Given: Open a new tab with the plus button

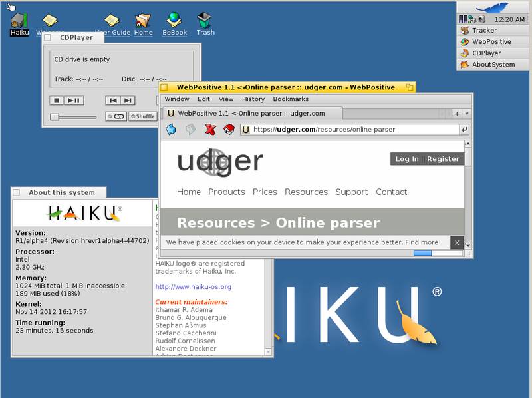Looking at the screenshot, I should pyautogui.click(x=457, y=114).
